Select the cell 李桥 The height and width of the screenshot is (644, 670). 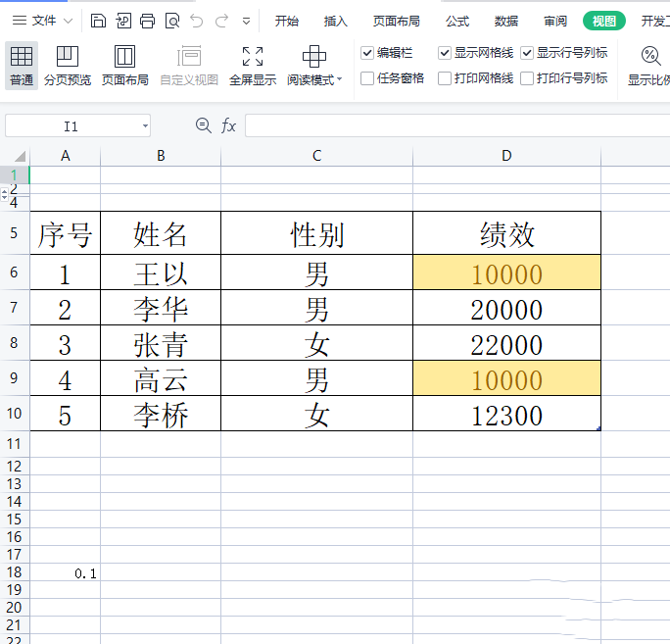point(161,413)
